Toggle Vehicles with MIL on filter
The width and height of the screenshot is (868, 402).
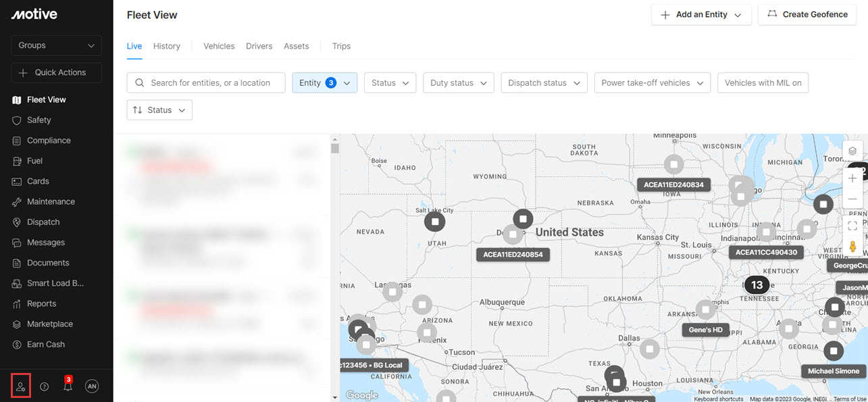(763, 83)
